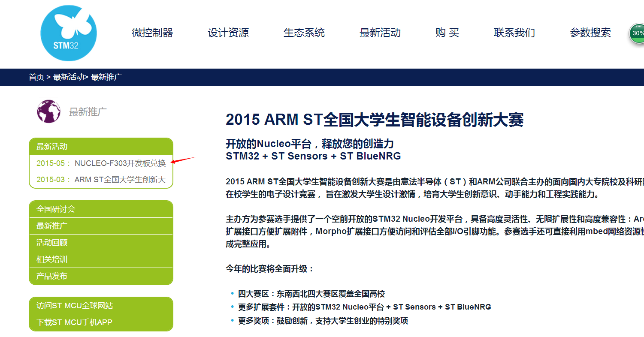The width and height of the screenshot is (644, 337).
Task: Click the gray 最新推广 title beside the globe
Action: click(x=88, y=112)
